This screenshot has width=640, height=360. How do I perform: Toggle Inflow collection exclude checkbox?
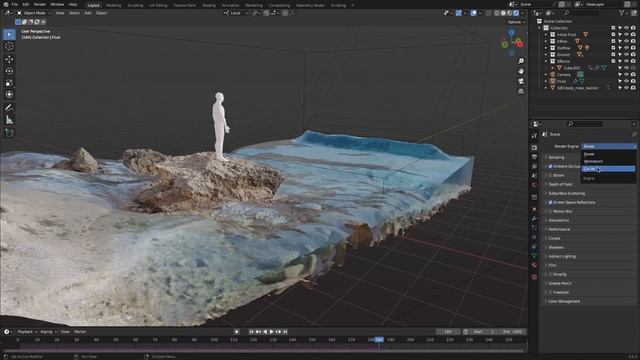(x=613, y=41)
